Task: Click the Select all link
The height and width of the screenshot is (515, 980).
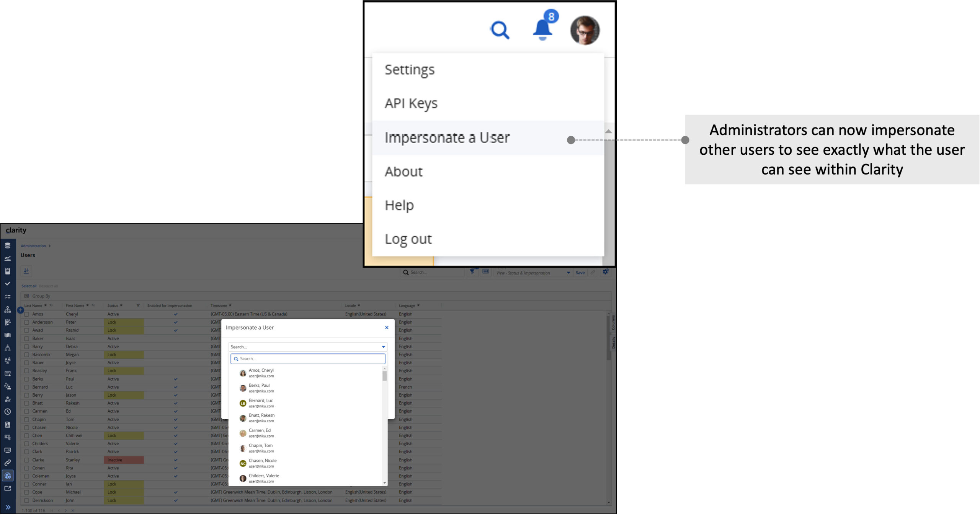Action: (x=29, y=286)
